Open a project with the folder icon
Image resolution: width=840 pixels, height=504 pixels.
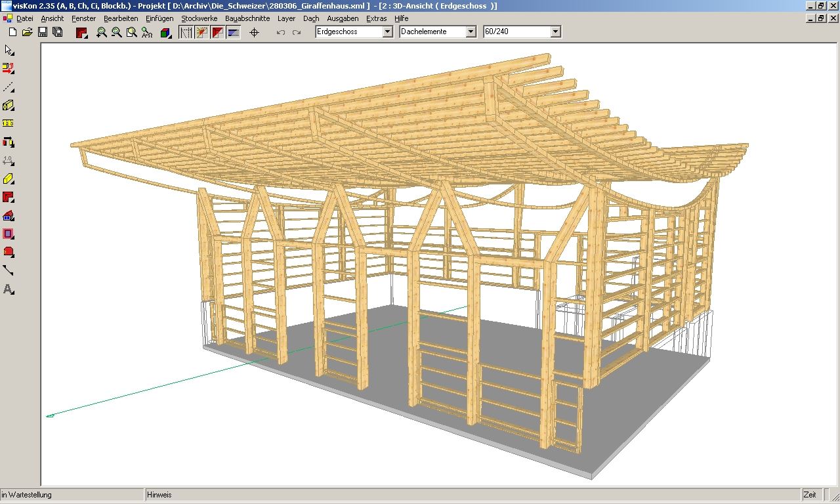tap(27, 32)
